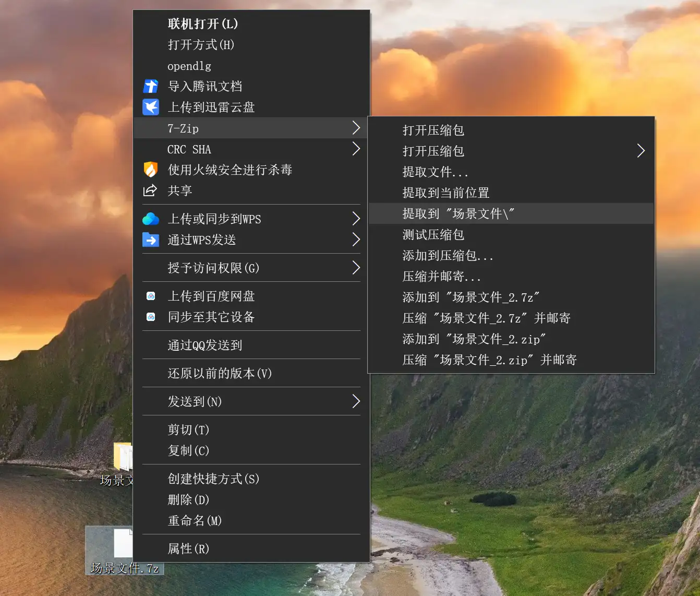Viewport: 700px width, 596px height.
Task: Expand second 打开压缩包 submenu arrow
Action: [x=641, y=151]
